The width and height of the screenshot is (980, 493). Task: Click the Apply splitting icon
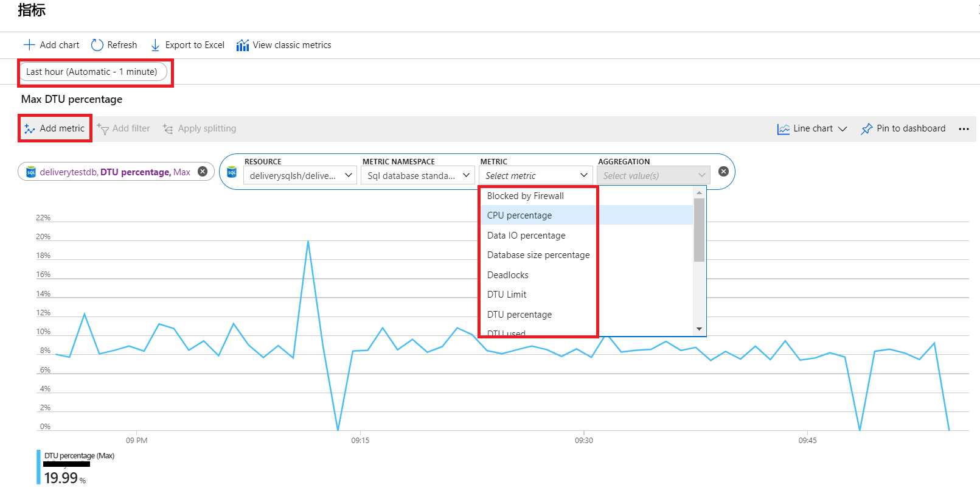tap(168, 128)
